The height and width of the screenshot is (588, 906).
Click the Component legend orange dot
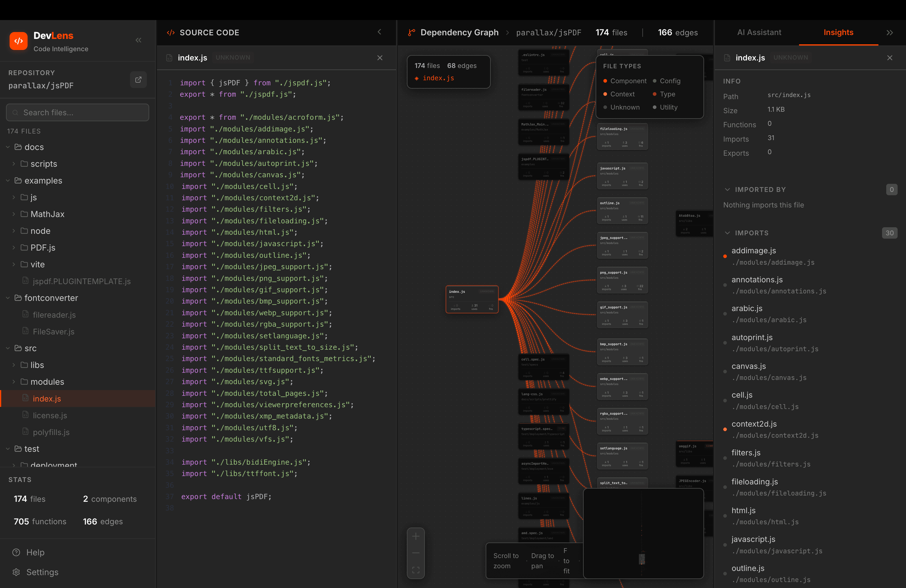[x=605, y=81]
